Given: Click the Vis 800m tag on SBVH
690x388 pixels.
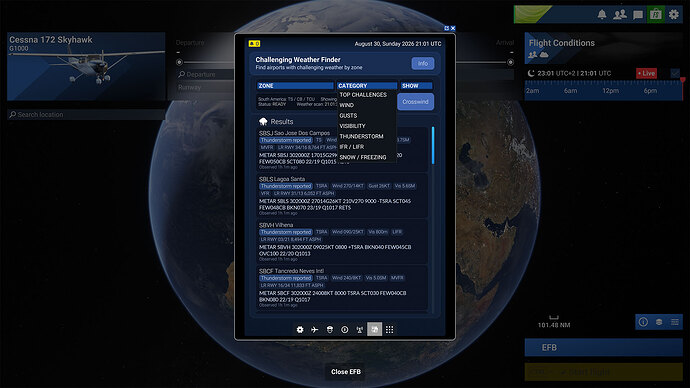Looking at the screenshot, I should (x=378, y=232).
